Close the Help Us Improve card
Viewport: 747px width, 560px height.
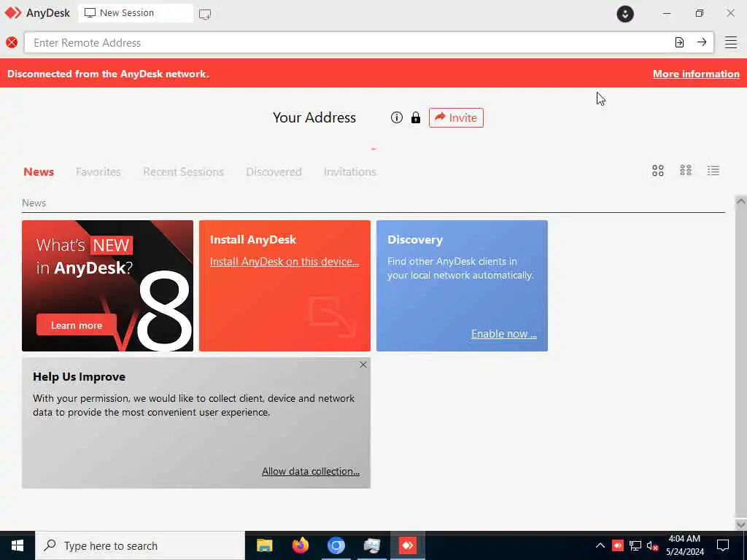click(363, 365)
